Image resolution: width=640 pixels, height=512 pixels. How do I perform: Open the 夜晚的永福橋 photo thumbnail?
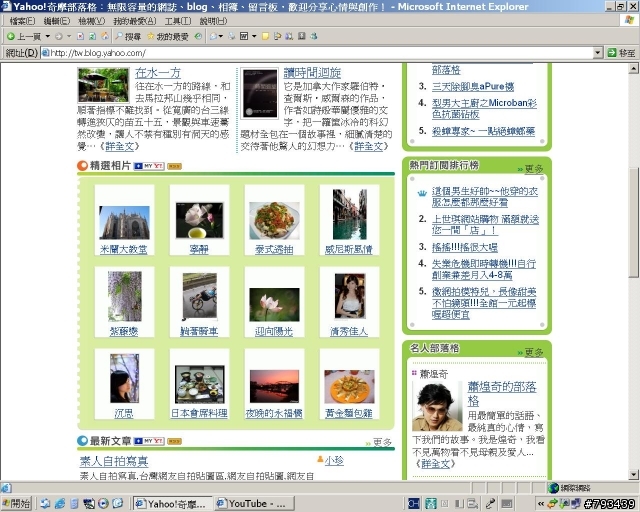pyautogui.click(x=274, y=387)
